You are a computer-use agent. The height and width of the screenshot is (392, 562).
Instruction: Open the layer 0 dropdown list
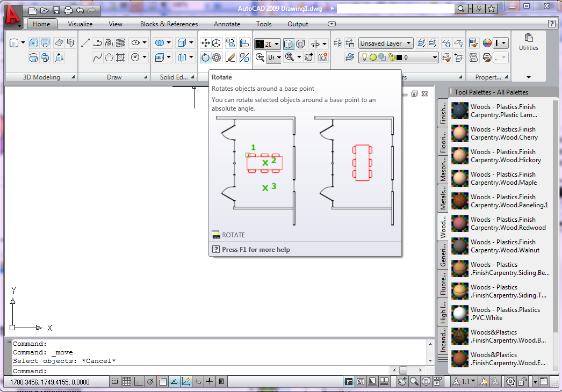[399, 57]
